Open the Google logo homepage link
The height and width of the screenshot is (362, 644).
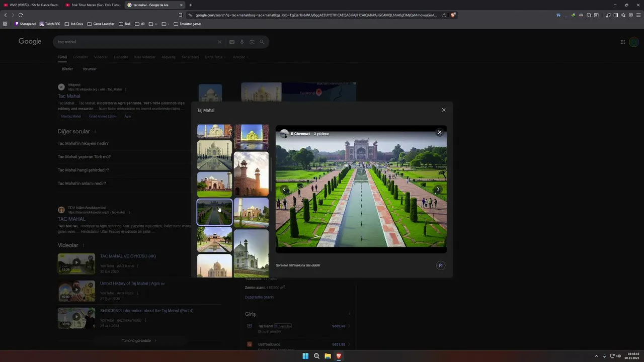click(x=30, y=42)
